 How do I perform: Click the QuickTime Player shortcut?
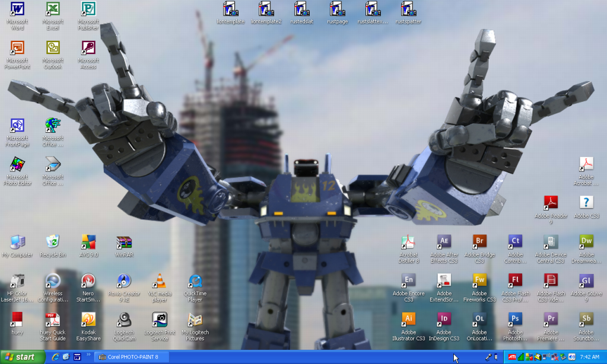[195, 280]
